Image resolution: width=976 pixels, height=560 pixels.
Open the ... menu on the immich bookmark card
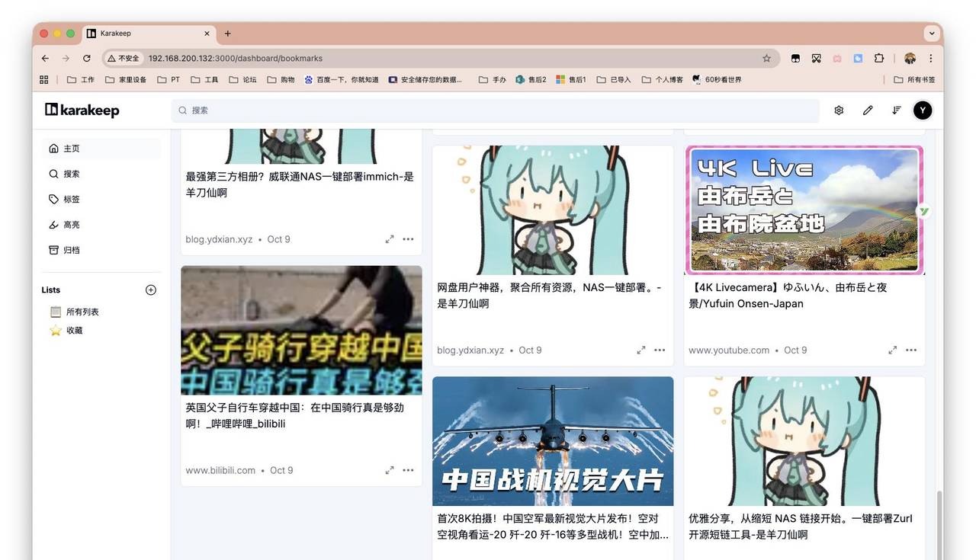(408, 238)
